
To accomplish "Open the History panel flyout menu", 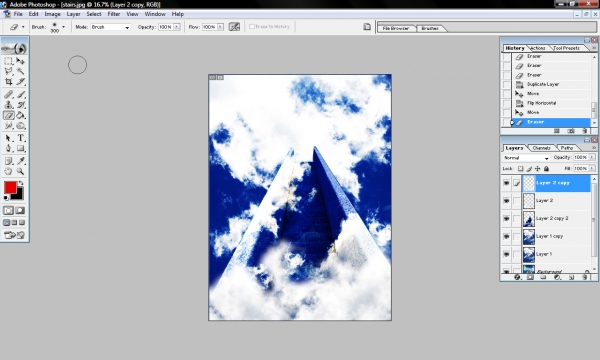I will click(x=594, y=48).
